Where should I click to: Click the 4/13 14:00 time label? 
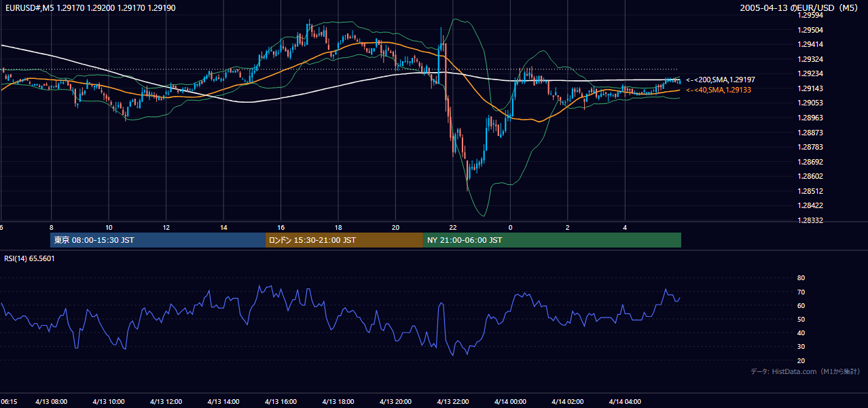[223, 402]
